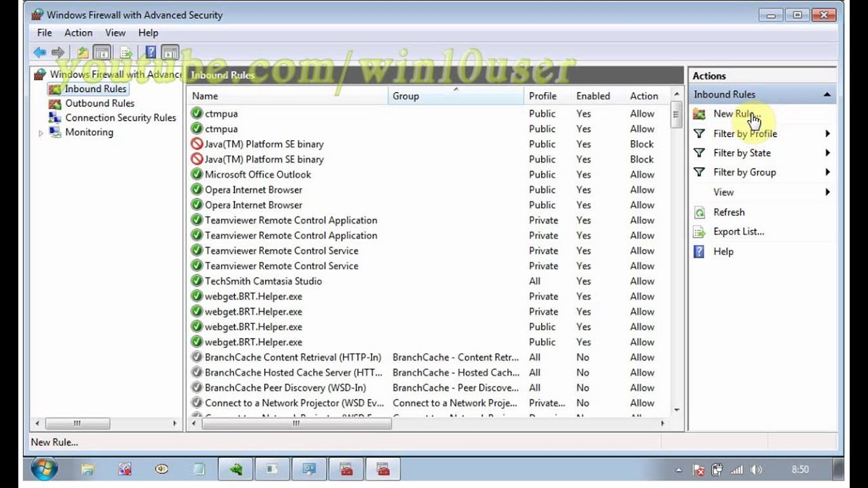Click the Up One Level folder icon

pos(82,52)
